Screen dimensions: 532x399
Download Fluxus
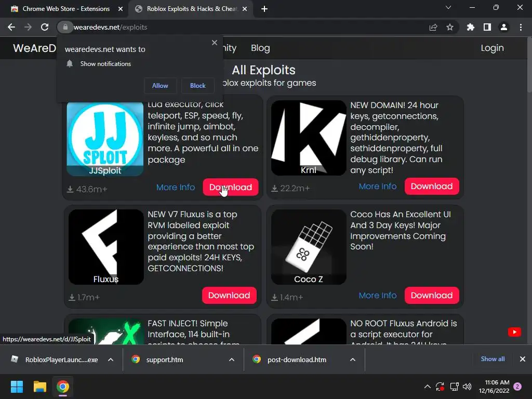pyautogui.click(x=229, y=295)
